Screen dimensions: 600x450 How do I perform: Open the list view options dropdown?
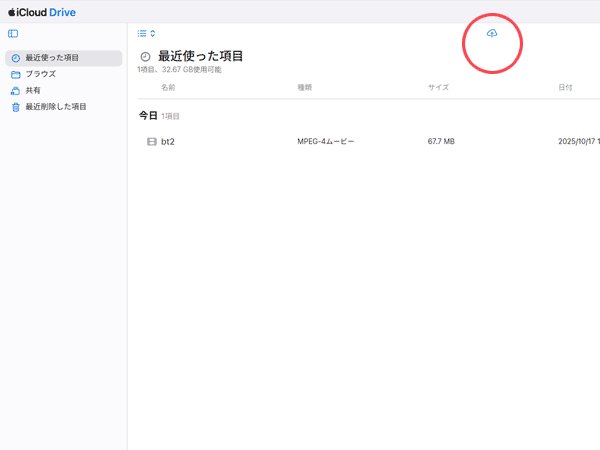tap(146, 34)
